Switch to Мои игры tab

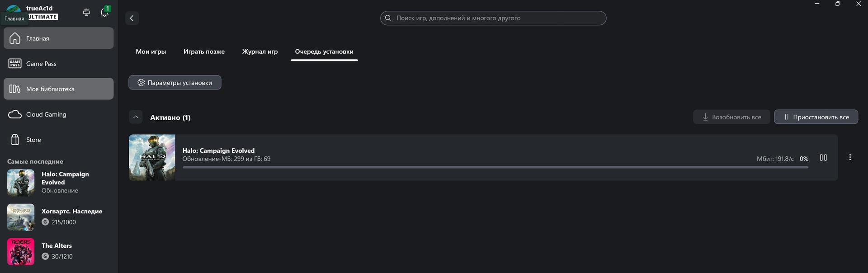(x=151, y=52)
